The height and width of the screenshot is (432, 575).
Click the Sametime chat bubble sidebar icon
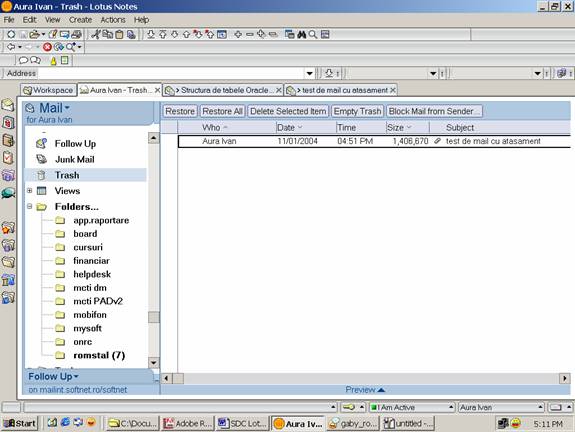point(8,193)
